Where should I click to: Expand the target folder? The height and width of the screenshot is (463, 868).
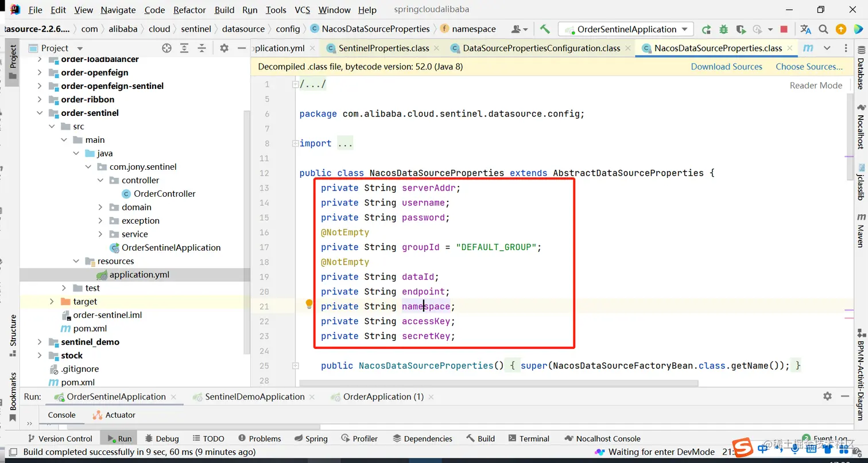click(x=52, y=301)
